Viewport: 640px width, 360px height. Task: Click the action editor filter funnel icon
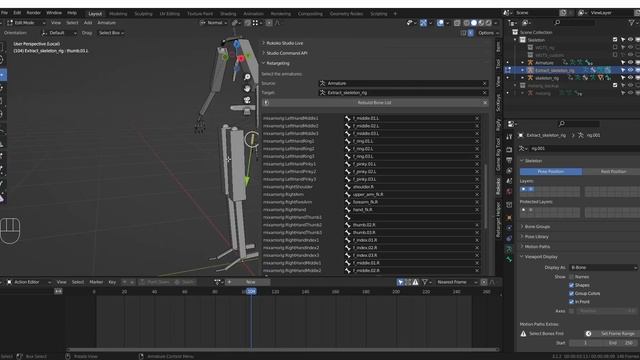[424, 282]
